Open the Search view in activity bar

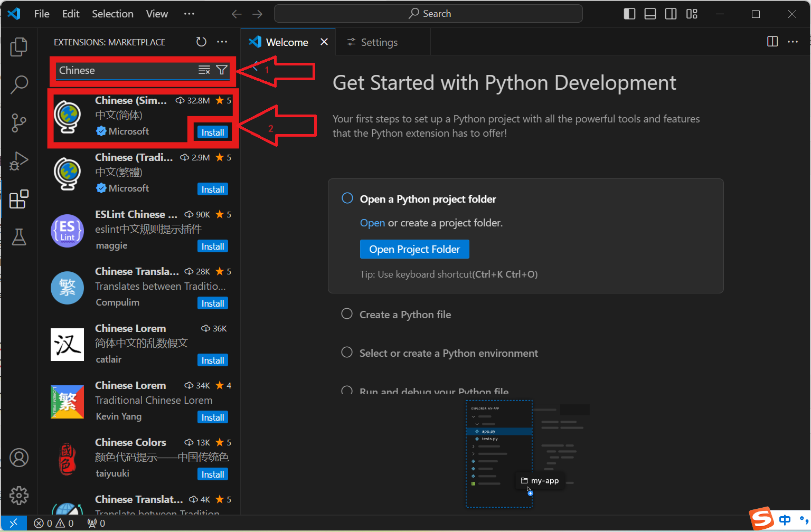(19, 84)
